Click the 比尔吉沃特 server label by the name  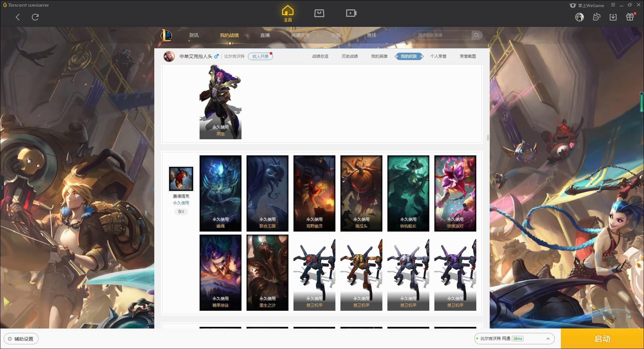coord(234,56)
